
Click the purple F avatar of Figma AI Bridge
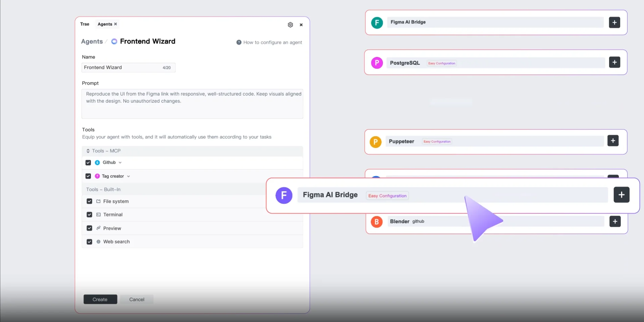[x=284, y=195]
